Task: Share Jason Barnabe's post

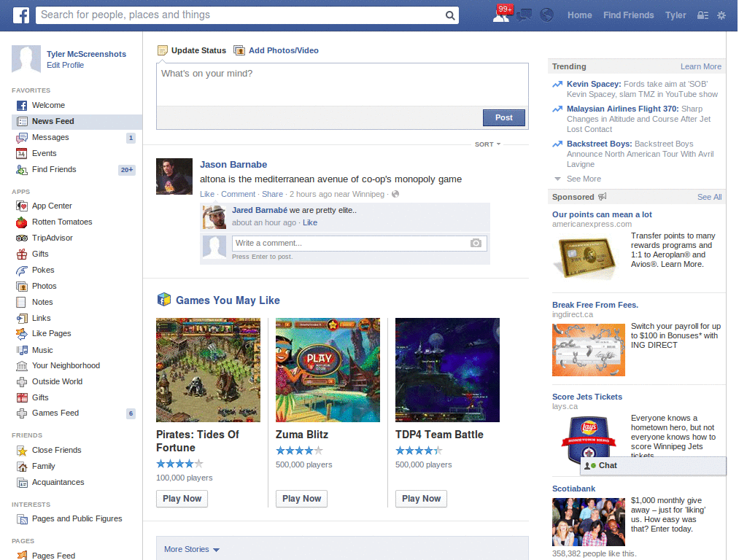Action: coord(272,194)
